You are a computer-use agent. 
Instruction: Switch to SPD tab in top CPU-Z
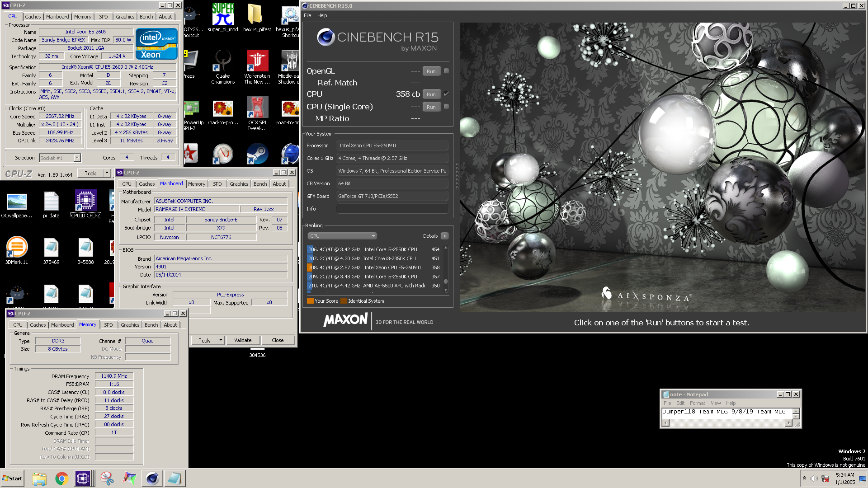pyautogui.click(x=104, y=17)
